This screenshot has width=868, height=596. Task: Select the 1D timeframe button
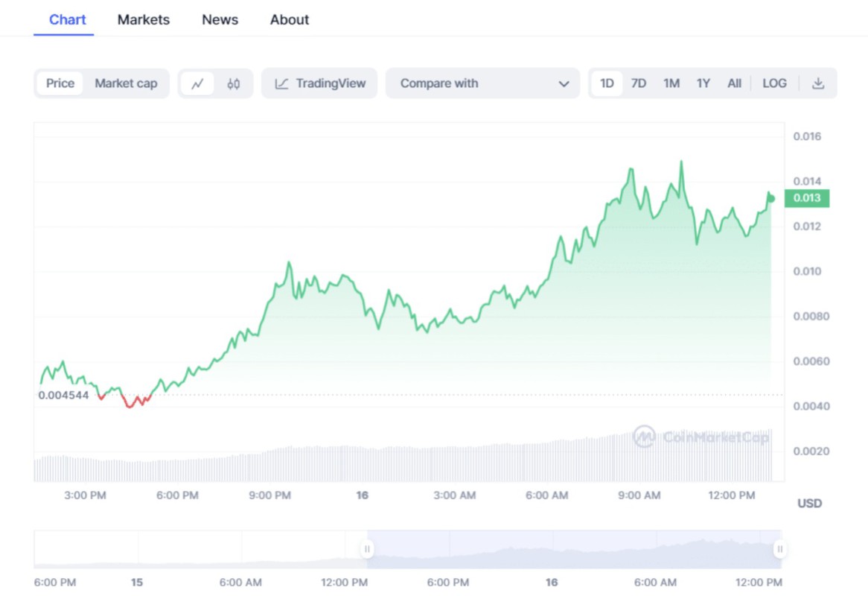(x=607, y=83)
